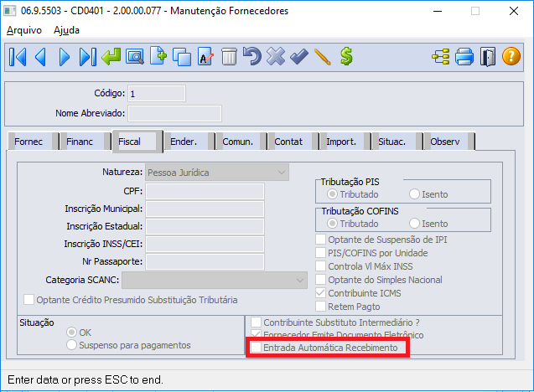Click the Nr Passaporte field
The image size is (534, 392).
click(x=205, y=262)
